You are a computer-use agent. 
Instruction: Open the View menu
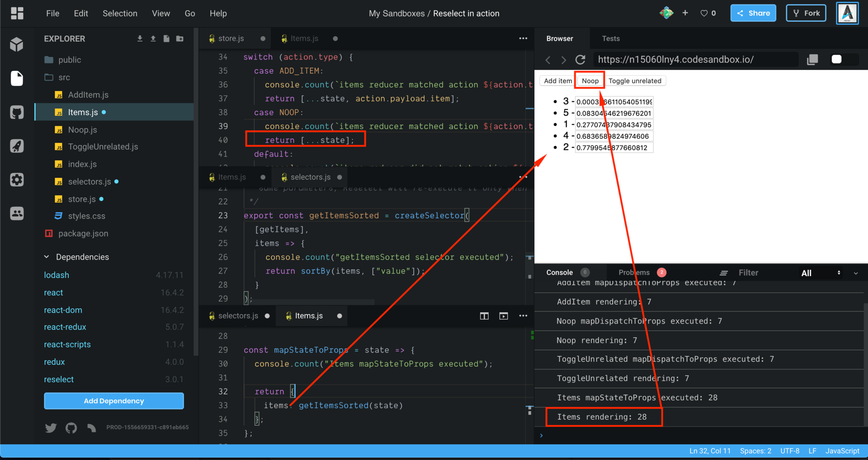[x=161, y=14]
